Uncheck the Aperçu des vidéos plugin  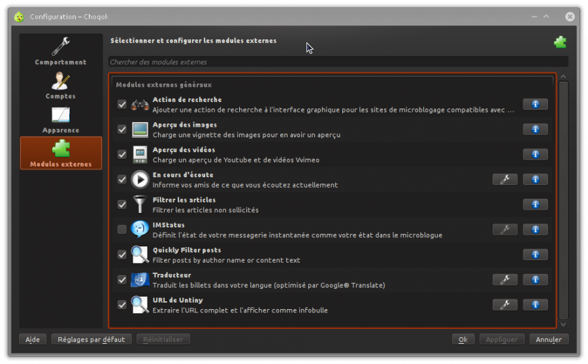(122, 155)
